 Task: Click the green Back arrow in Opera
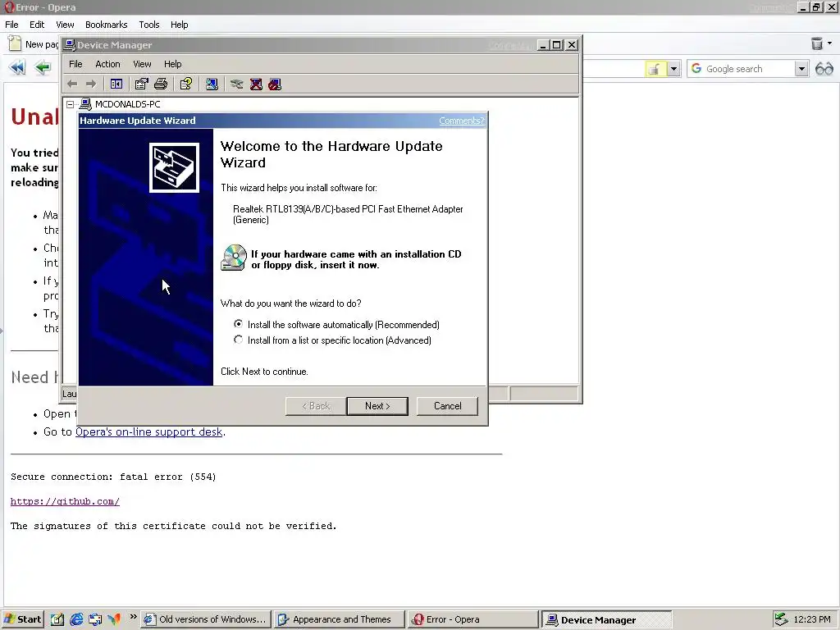click(x=43, y=67)
